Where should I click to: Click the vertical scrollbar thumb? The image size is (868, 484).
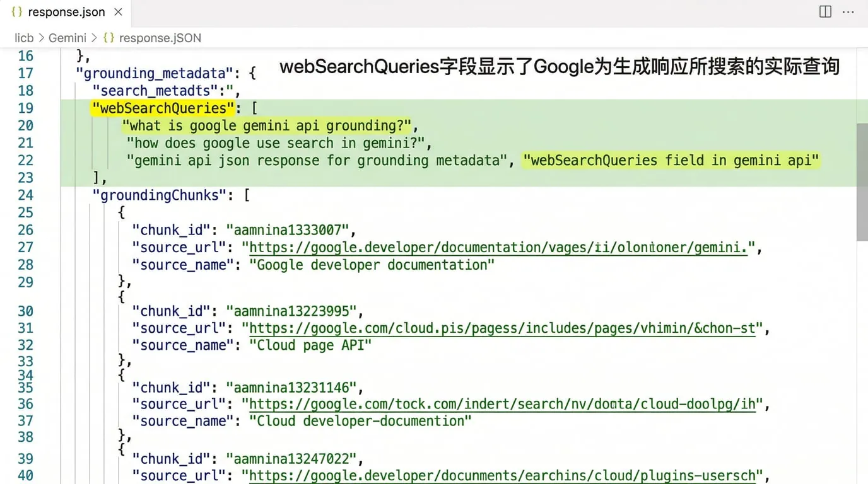coord(862,181)
